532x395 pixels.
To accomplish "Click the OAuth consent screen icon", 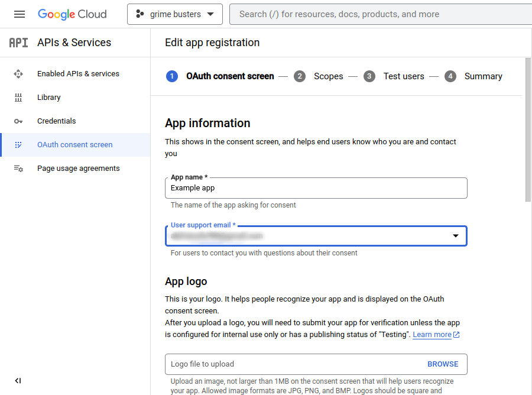I will point(18,145).
